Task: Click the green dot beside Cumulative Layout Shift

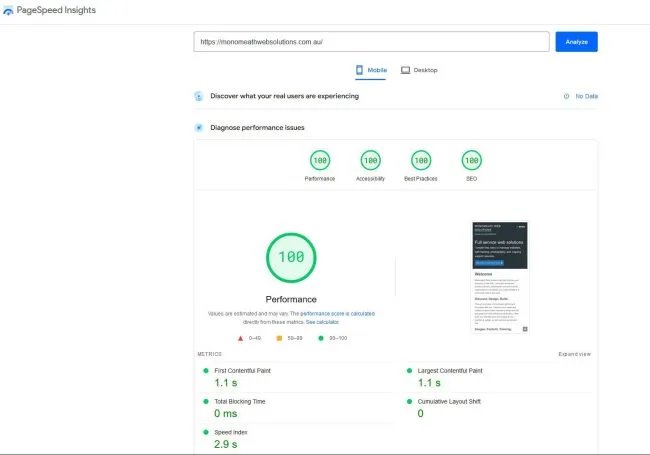Action: tap(409, 401)
